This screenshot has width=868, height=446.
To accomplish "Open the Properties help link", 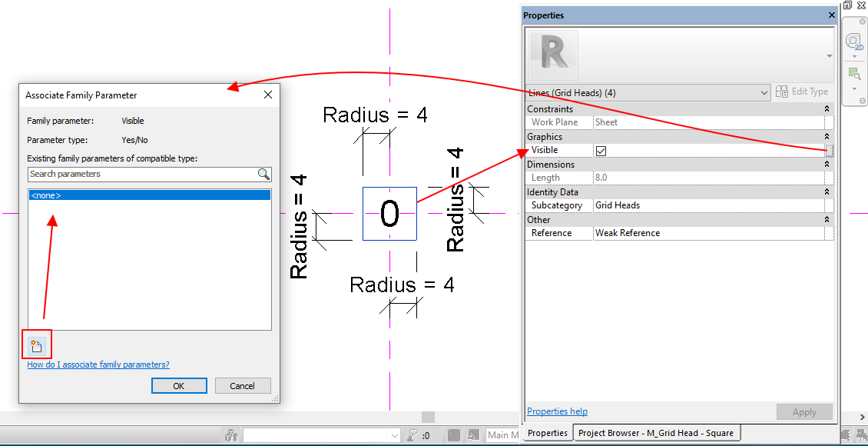I will 557,411.
